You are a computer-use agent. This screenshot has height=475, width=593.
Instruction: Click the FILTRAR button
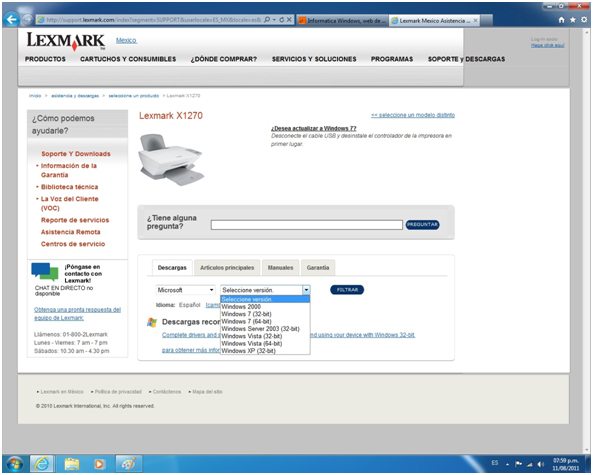[x=347, y=290]
